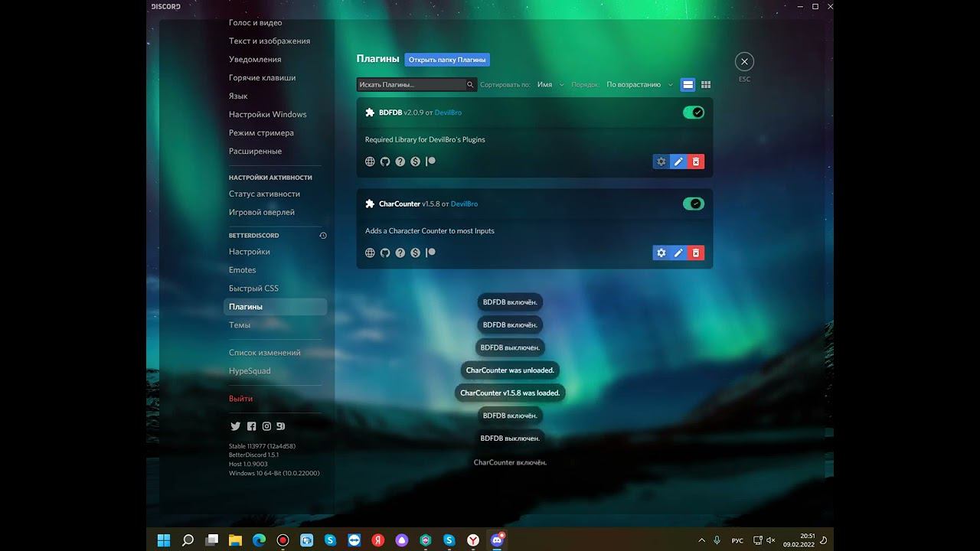Screen dimensions: 980x551
Task: Close settings with the ESC circle button
Action: pos(744,61)
